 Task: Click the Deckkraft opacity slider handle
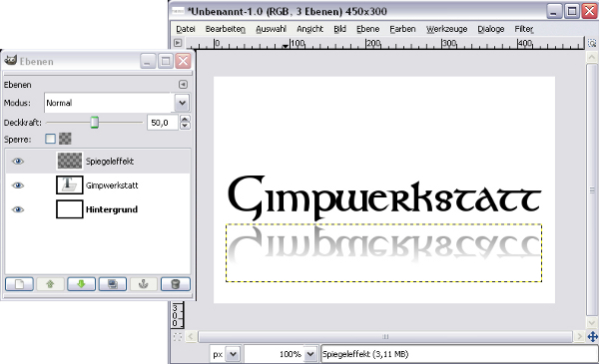[95, 123]
